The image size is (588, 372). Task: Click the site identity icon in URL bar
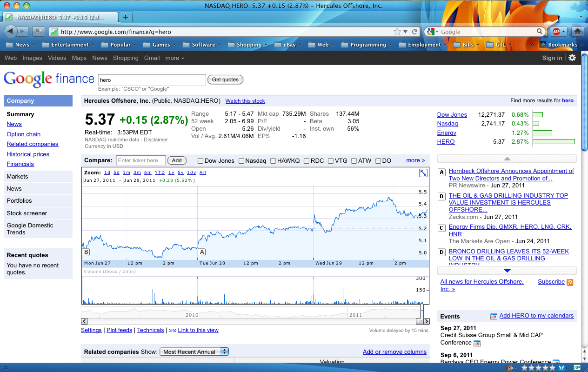(x=54, y=32)
